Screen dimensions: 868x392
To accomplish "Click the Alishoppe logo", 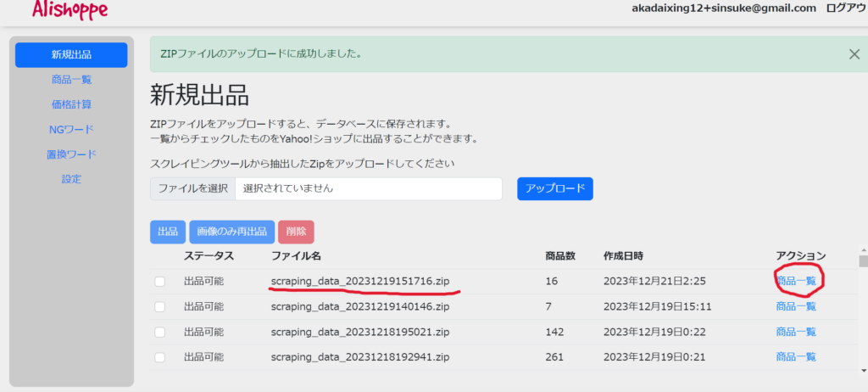I will [x=70, y=9].
